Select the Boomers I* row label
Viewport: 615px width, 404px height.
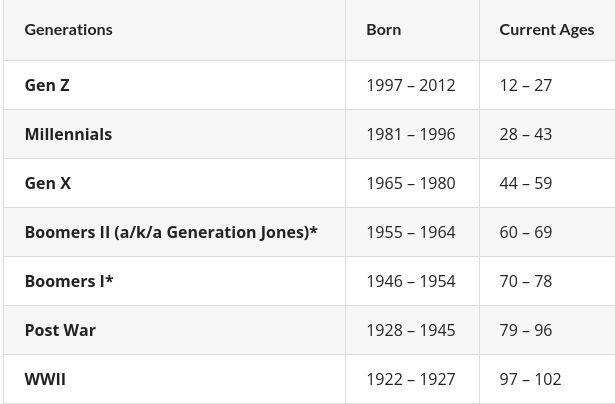pos(69,281)
